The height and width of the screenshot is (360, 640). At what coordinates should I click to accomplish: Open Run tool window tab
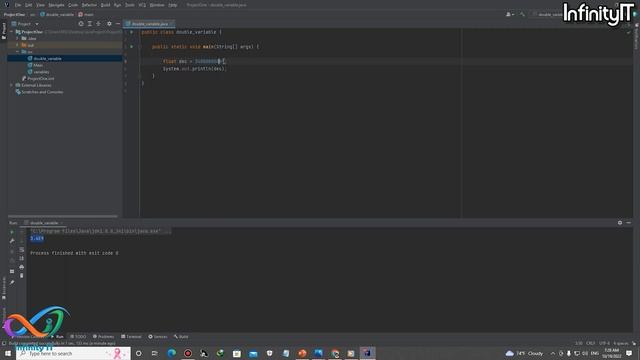coord(57,337)
